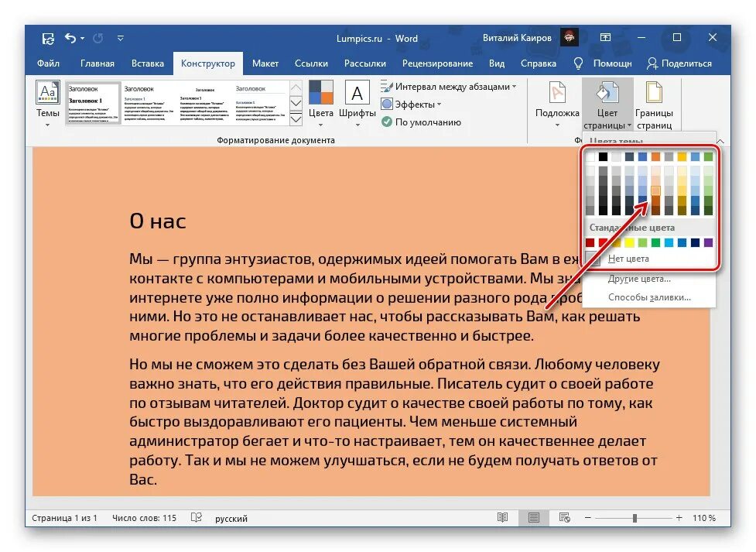The width and height of the screenshot is (756, 552).
Task: Switch to the Вставка tab
Action: click(x=148, y=63)
